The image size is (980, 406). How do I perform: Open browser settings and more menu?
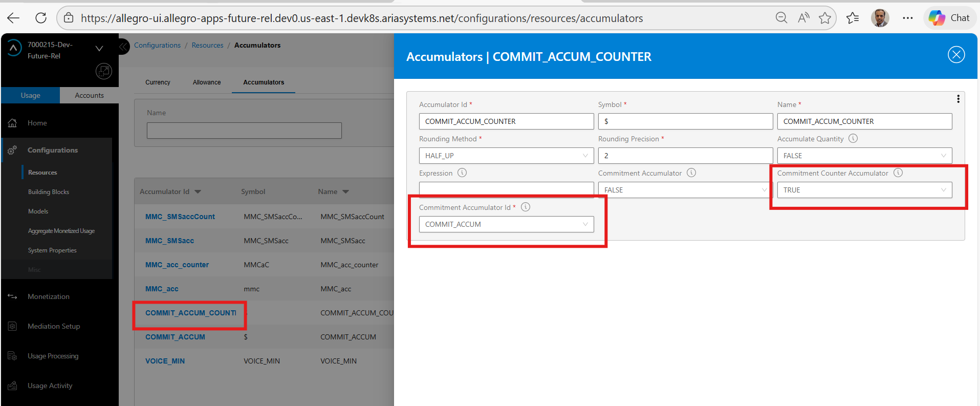coord(908,18)
